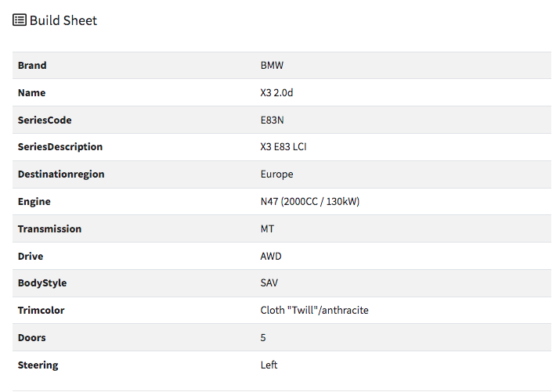Click the Destinationregion label
The height and width of the screenshot is (392, 556).
(x=61, y=174)
